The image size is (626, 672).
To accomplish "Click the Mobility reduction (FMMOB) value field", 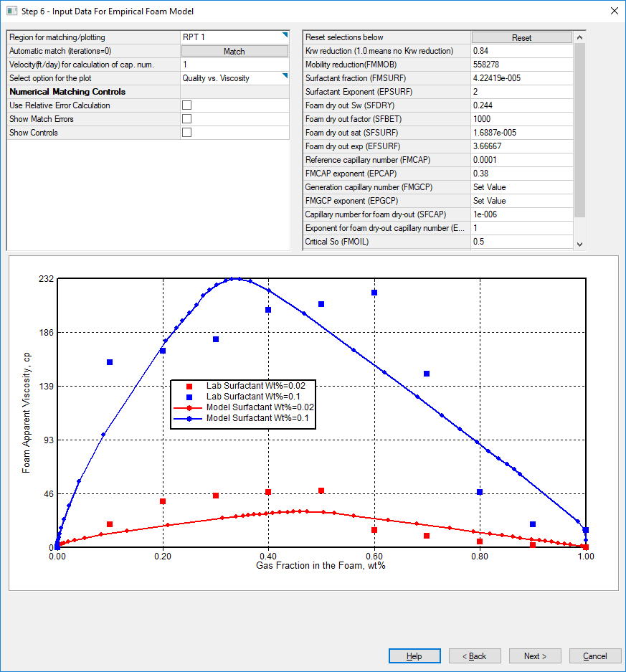I will (x=521, y=65).
